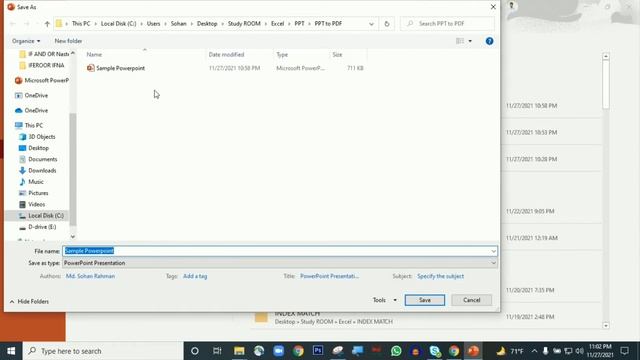
Task: Click Specify the subject link
Action: 440,276
